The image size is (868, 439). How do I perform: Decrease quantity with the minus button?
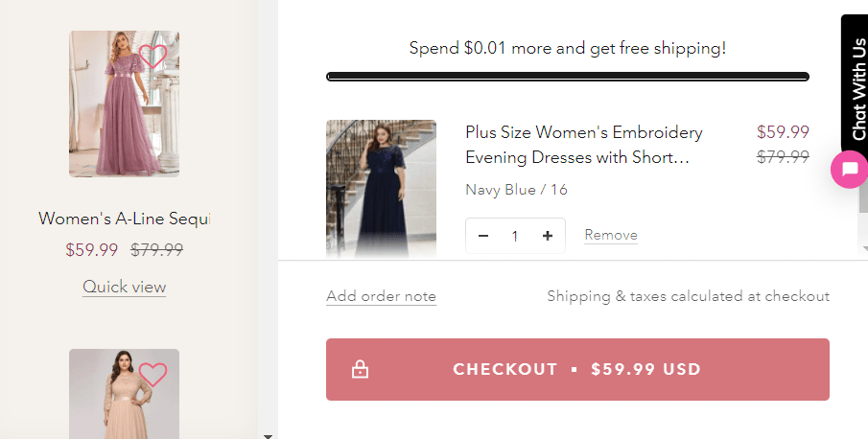coord(483,236)
